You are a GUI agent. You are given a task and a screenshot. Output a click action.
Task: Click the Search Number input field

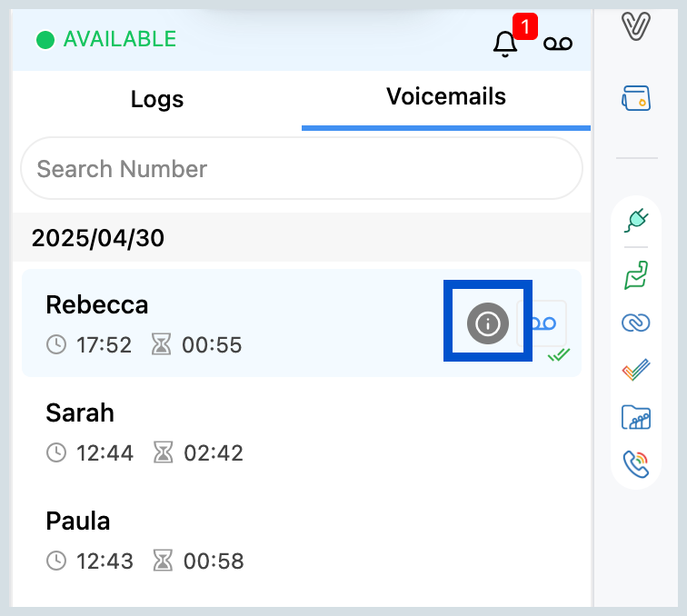click(301, 169)
